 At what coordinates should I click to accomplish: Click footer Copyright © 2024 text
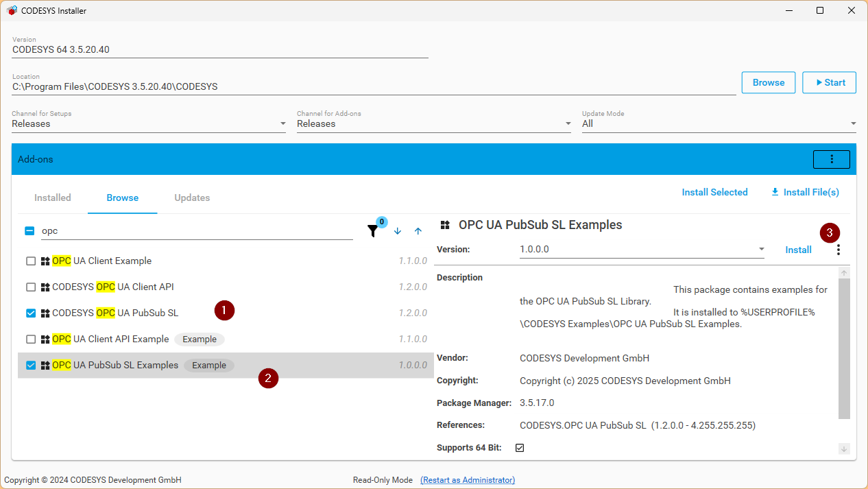tap(93, 480)
